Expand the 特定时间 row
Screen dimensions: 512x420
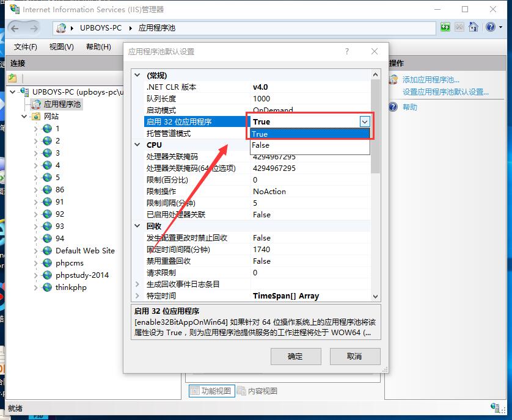click(x=137, y=295)
